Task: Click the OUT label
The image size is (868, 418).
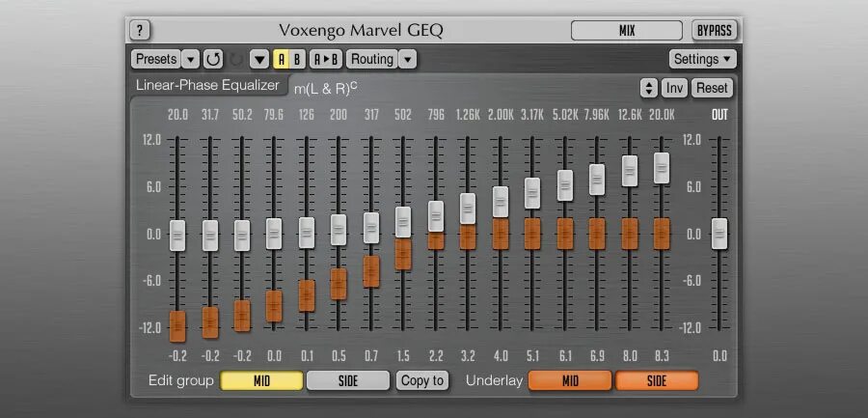Action: pyautogui.click(x=719, y=115)
